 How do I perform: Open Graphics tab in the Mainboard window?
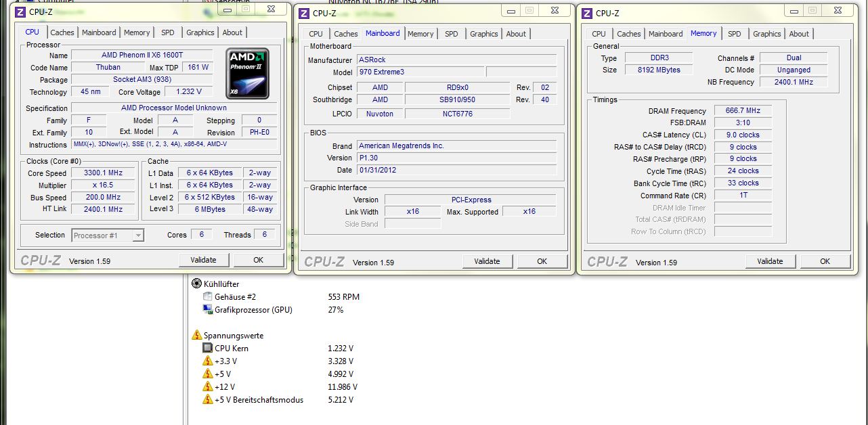(484, 34)
